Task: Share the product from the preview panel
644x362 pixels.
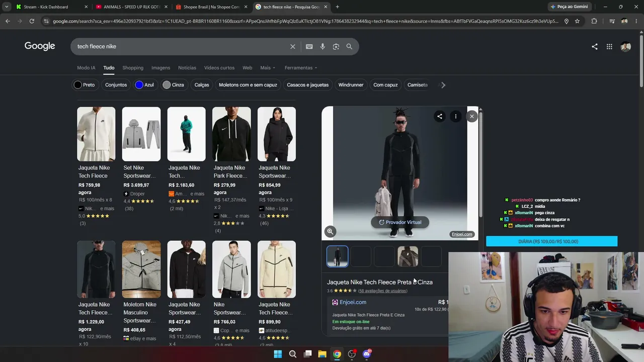Action: (440, 116)
